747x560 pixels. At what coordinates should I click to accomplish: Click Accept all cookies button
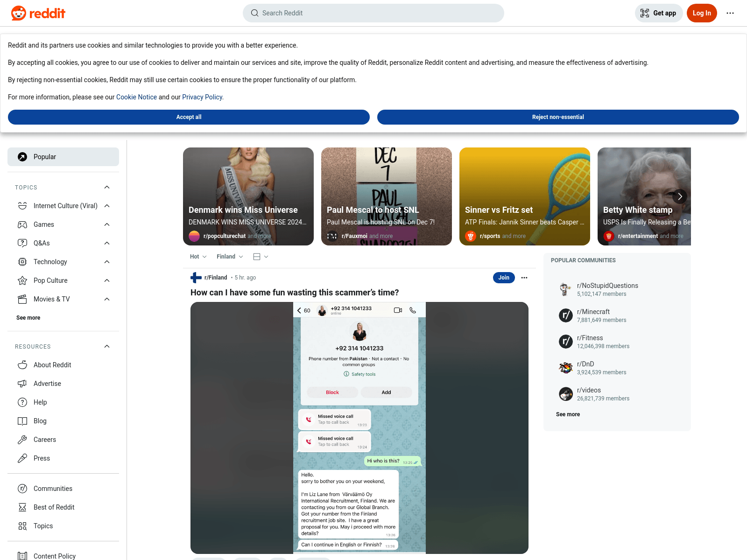(189, 117)
